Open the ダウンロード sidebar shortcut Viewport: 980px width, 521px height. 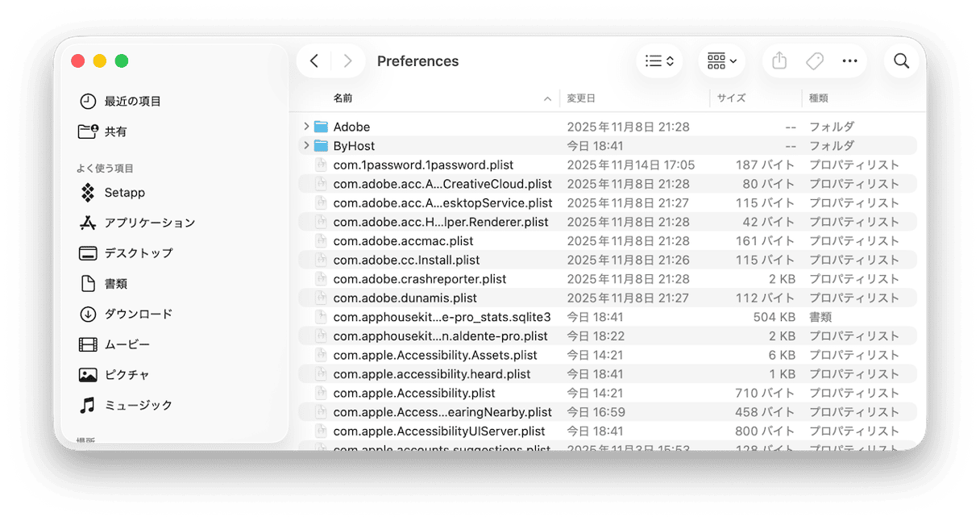139,314
